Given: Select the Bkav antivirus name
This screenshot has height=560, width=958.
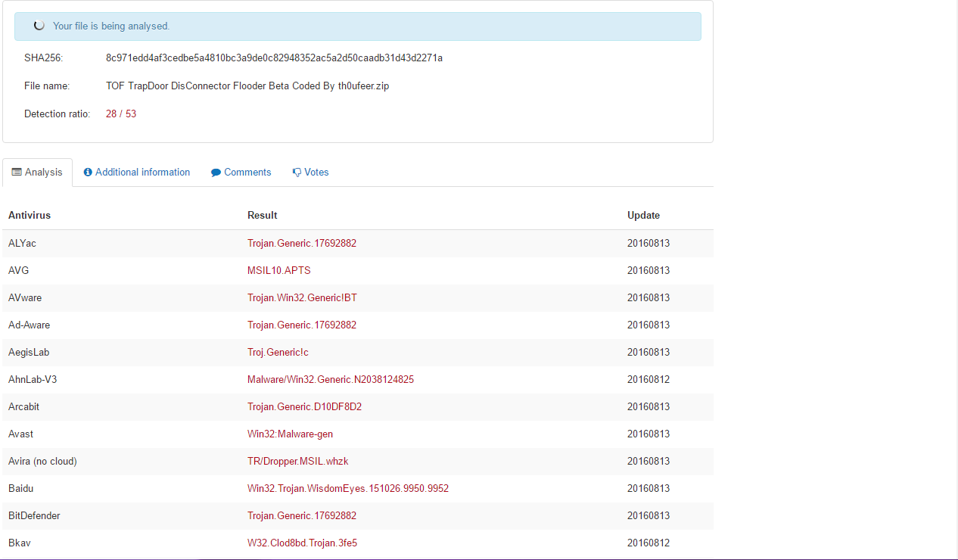Looking at the screenshot, I should coord(19,543).
